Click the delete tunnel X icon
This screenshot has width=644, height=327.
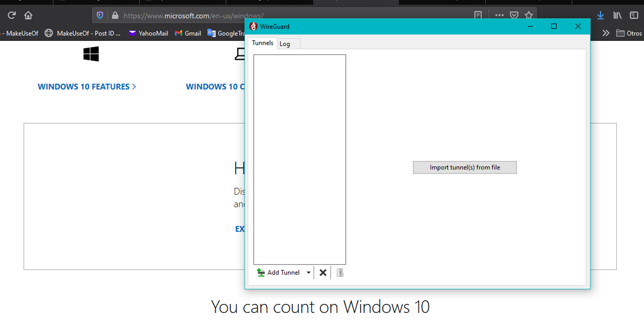323,272
